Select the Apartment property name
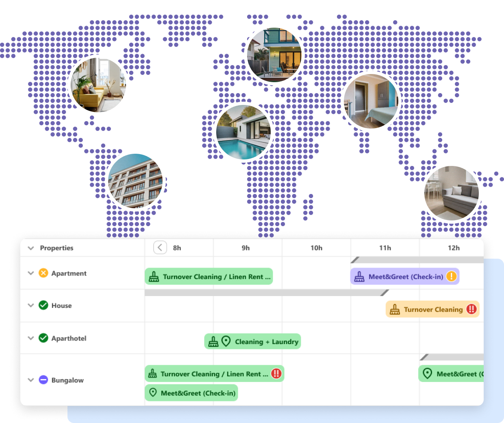The image size is (504, 423). (x=69, y=273)
